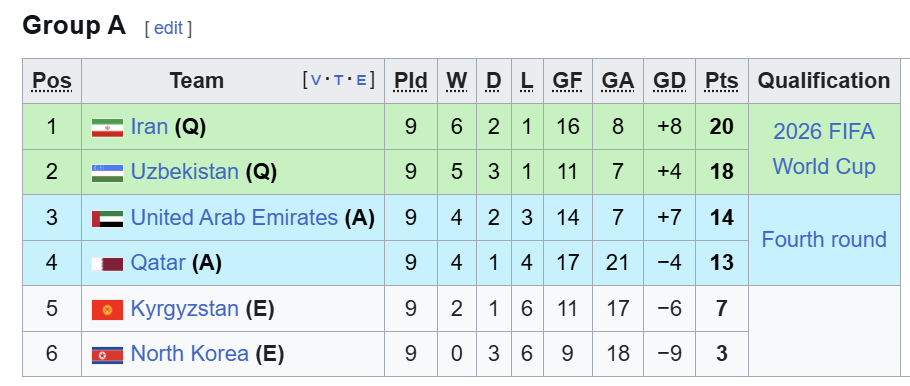Open the United Arab Emirates link

[234, 218]
